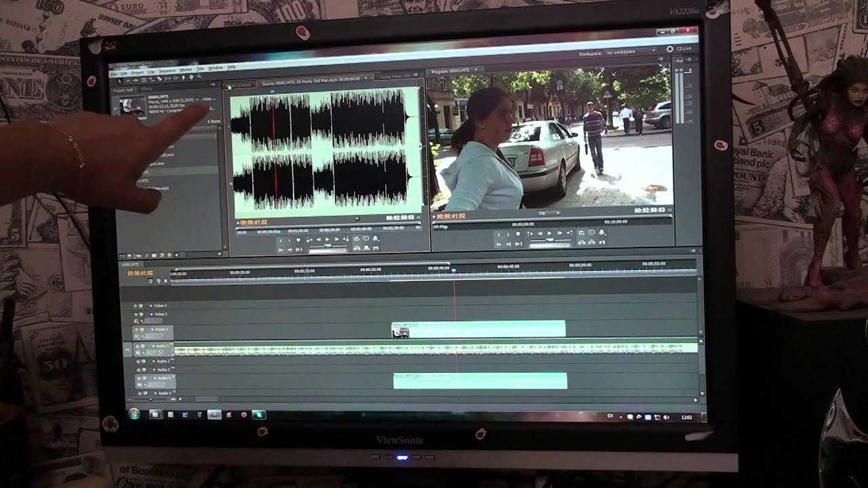Play the sequence in Program monitor
This screenshot has width=868, height=488.
(x=549, y=233)
